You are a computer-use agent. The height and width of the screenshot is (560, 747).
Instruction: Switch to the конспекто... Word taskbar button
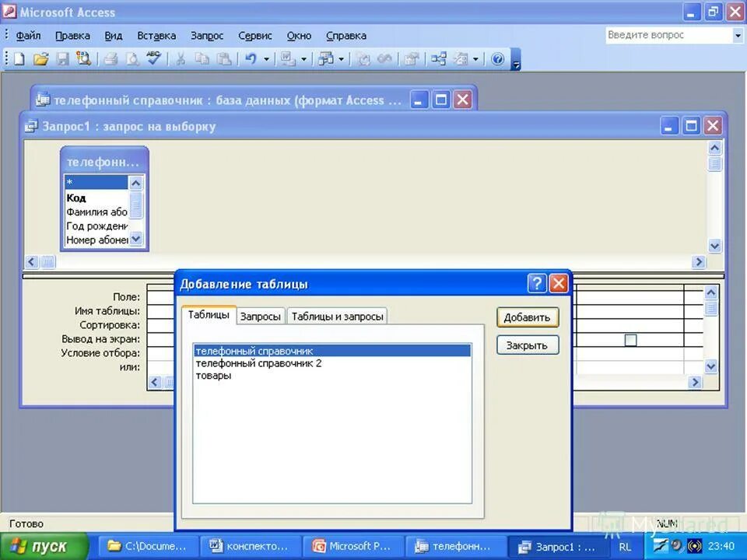[251, 547]
